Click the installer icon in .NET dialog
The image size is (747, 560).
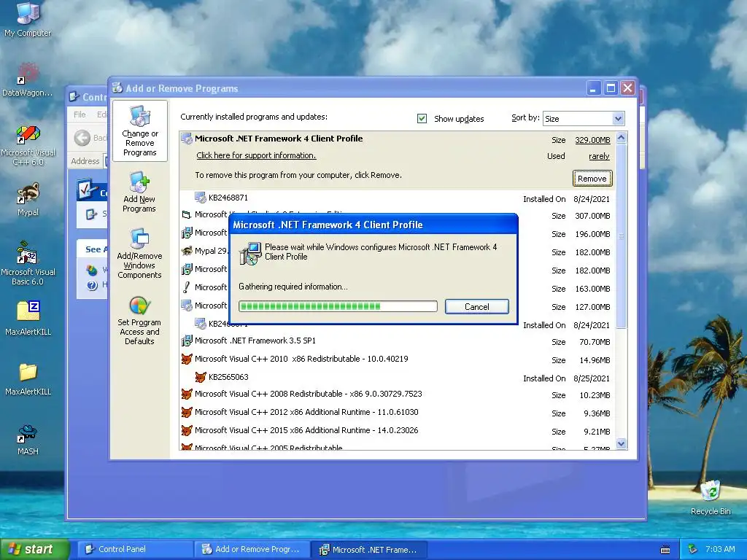point(250,253)
